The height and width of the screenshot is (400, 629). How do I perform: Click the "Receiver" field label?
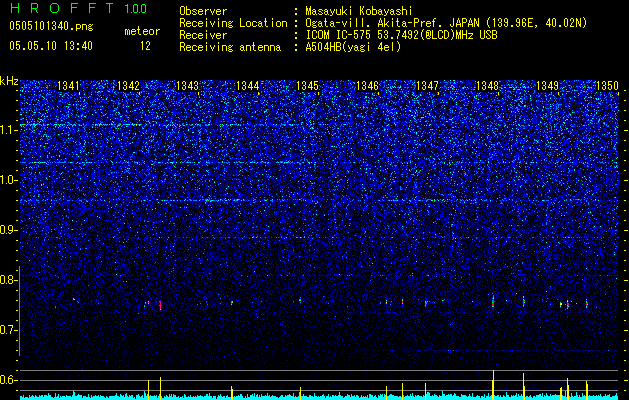pos(203,35)
